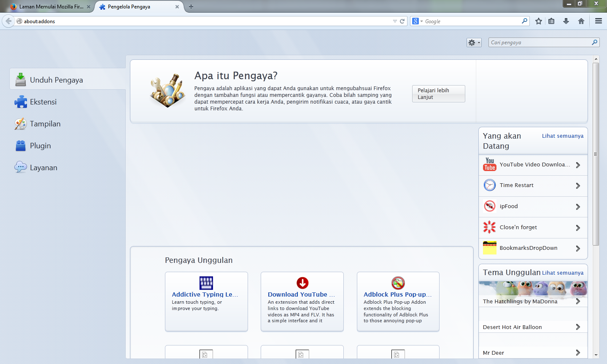The width and height of the screenshot is (607, 364).
Task: Go back using the back arrow button
Action: 8,21
